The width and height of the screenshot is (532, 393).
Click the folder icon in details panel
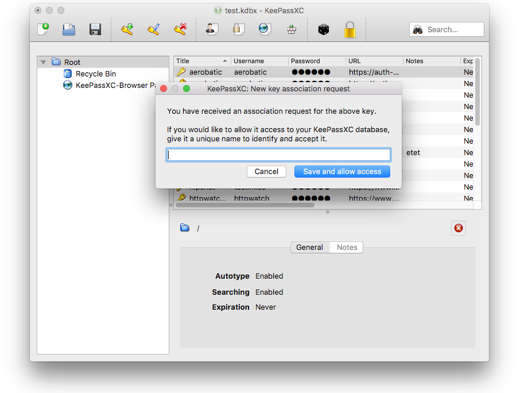pyautogui.click(x=185, y=228)
